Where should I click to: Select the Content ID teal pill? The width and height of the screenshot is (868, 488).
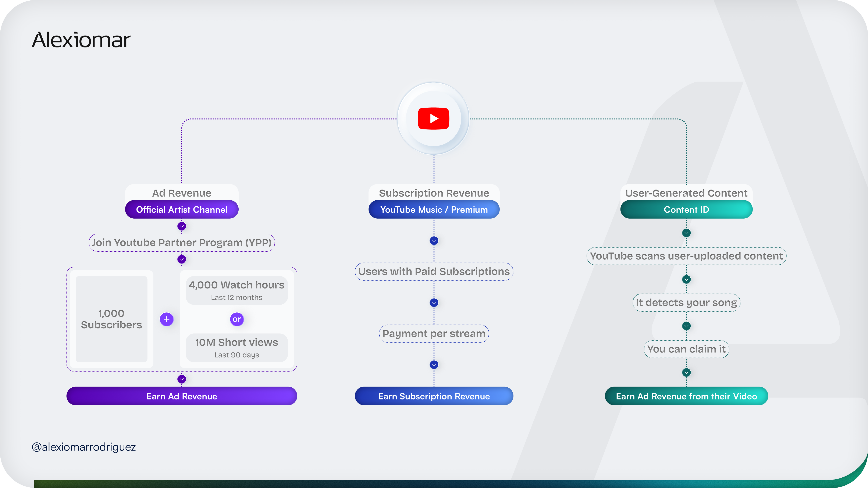[686, 209]
